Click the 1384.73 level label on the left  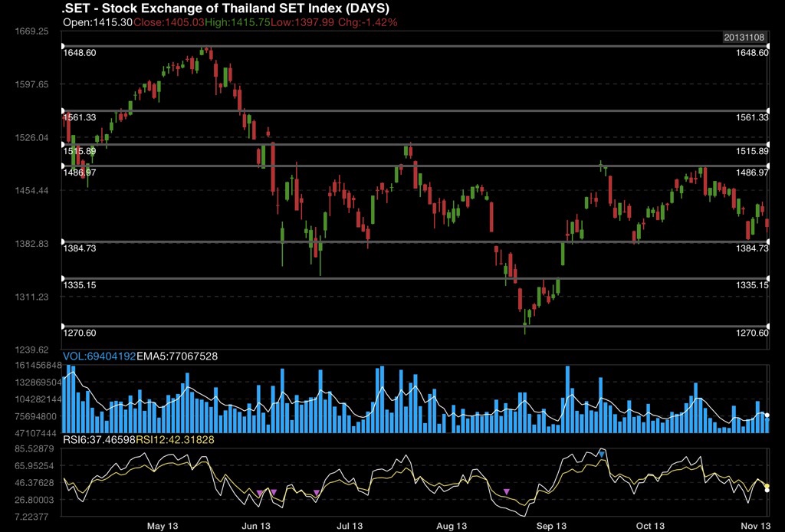click(x=80, y=248)
